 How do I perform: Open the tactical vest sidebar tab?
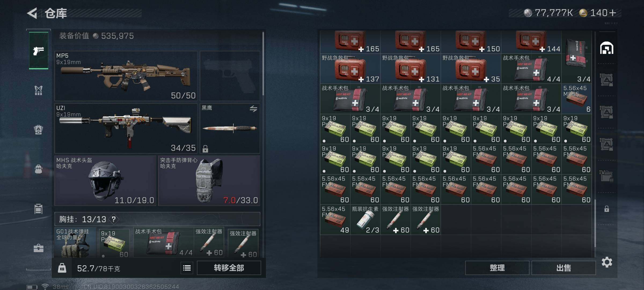coord(38,90)
